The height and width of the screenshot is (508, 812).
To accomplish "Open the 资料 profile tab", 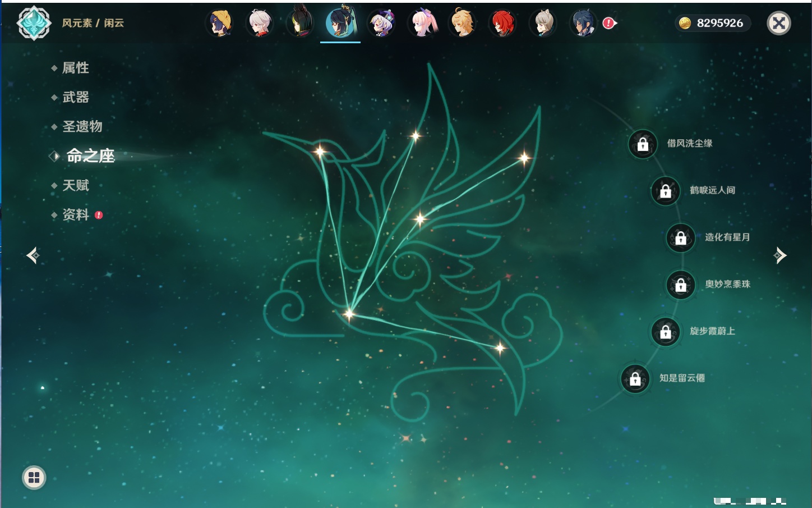I will (75, 214).
